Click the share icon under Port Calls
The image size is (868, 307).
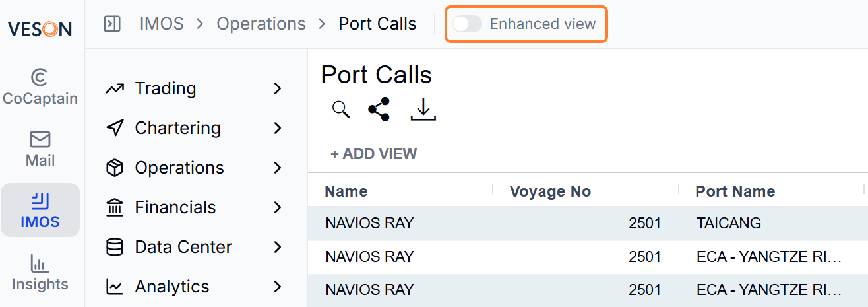click(379, 110)
